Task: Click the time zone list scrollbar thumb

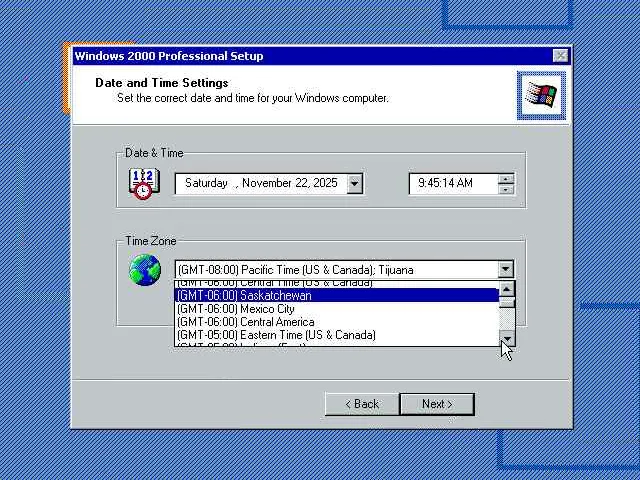Action: click(507, 303)
